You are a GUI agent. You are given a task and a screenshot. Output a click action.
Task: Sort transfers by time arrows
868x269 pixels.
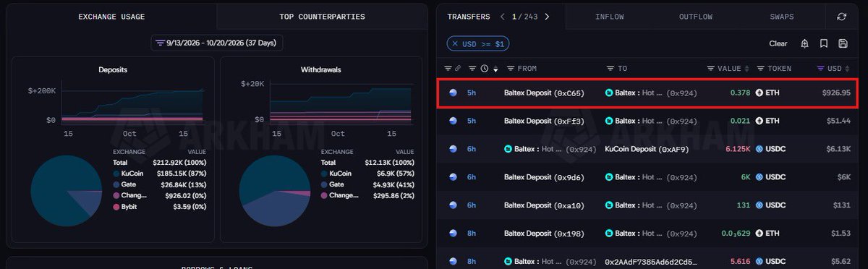495,69
